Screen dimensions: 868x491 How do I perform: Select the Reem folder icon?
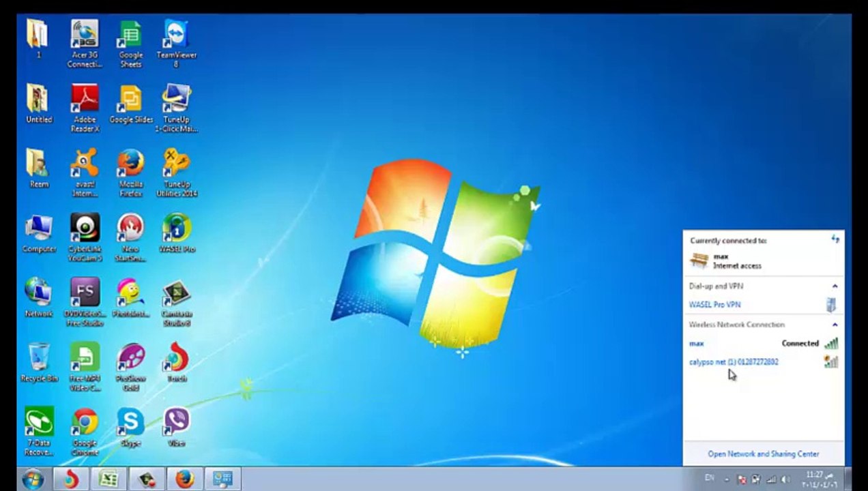point(39,168)
